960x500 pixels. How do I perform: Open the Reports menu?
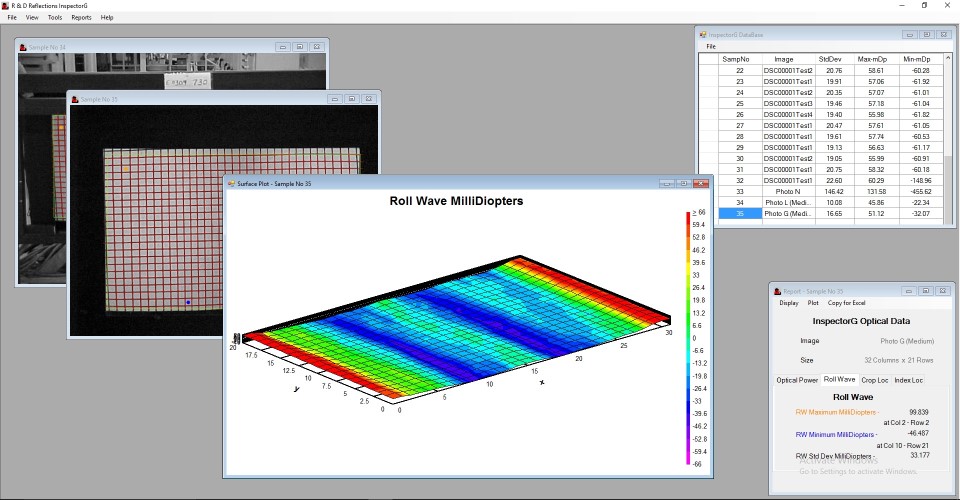pos(81,17)
